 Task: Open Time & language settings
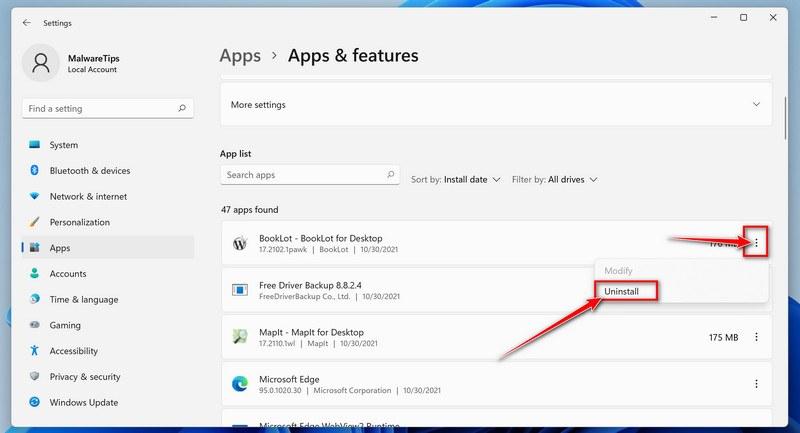108,299
